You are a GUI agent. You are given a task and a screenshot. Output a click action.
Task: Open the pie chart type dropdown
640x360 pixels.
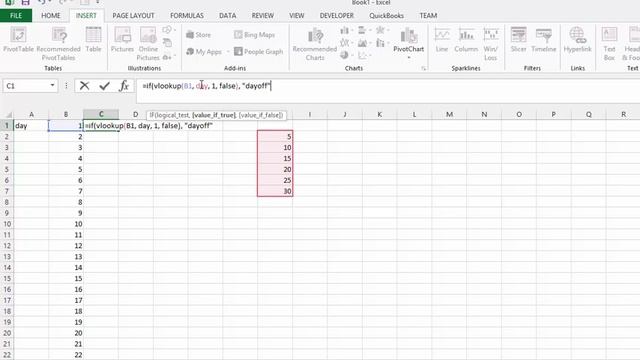click(346, 55)
